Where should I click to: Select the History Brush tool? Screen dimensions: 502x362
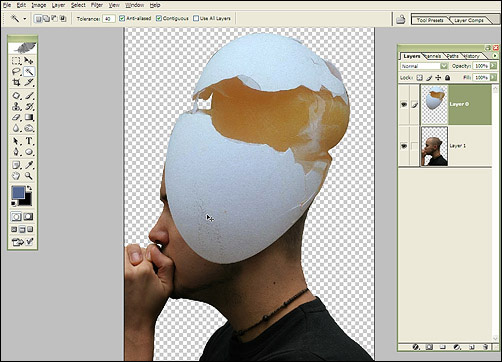pos(29,107)
